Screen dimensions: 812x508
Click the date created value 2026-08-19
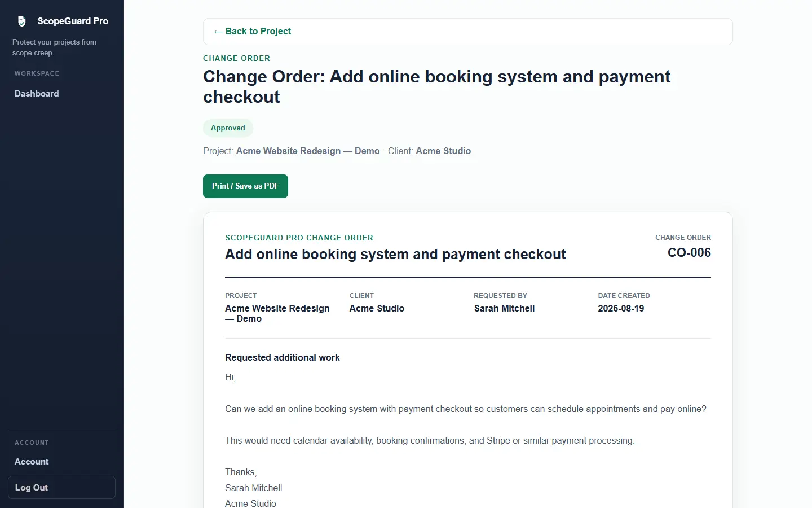click(621, 309)
